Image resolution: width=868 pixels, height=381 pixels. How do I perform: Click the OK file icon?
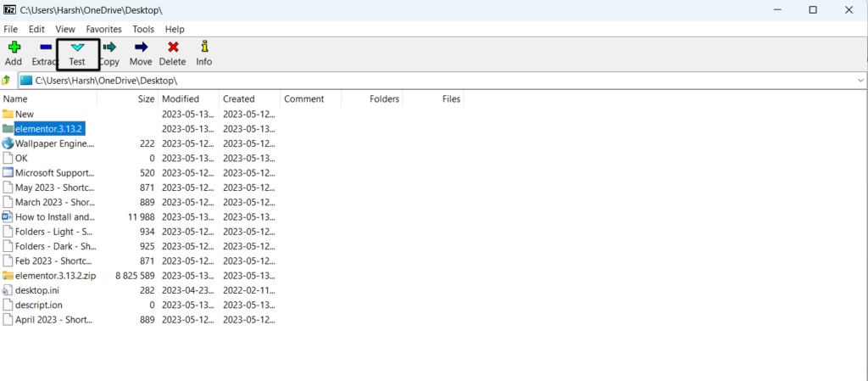pyautogui.click(x=8, y=158)
